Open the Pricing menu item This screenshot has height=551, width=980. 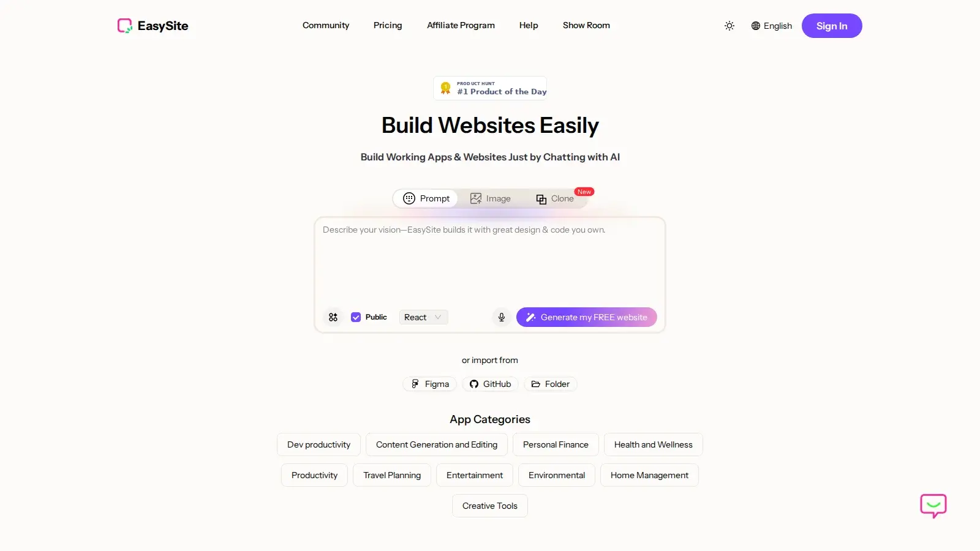(387, 25)
